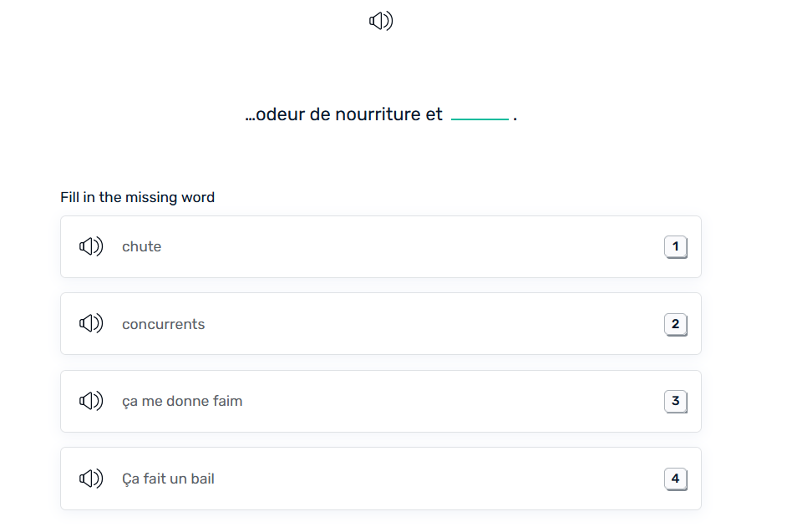Choose the answer text 'Ça fait un bail'
The width and height of the screenshot is (792, 532).
point(168,479)
